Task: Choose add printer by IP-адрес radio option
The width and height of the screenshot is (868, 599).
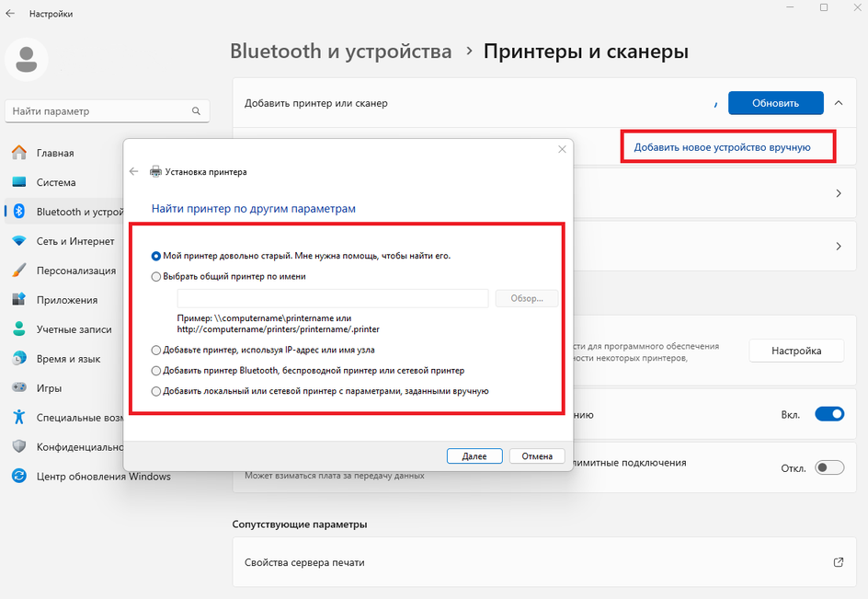Action: click(156, 351)
